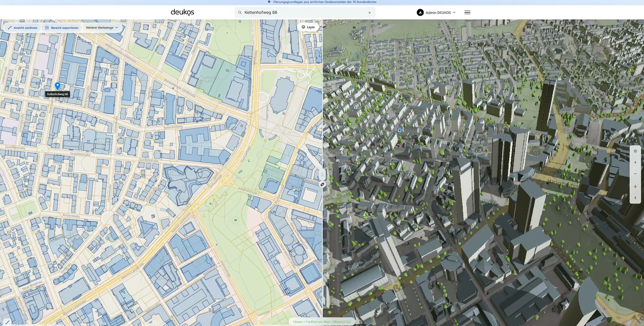Click the Admin avatar icon
Screen dimensions: 644x326
420,12
